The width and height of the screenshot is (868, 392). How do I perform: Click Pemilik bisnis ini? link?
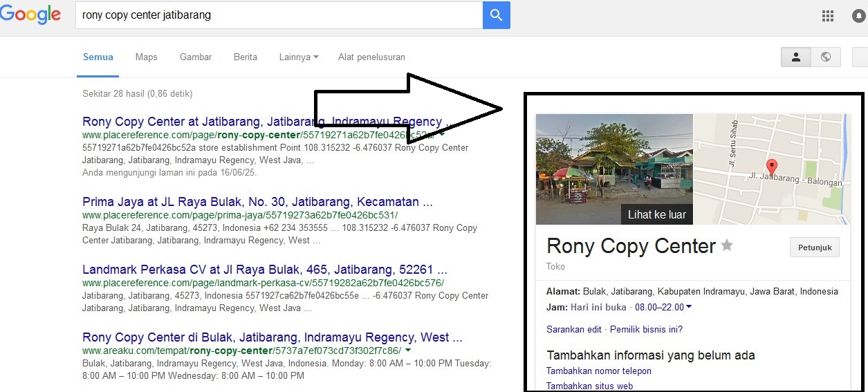(646, 329)
